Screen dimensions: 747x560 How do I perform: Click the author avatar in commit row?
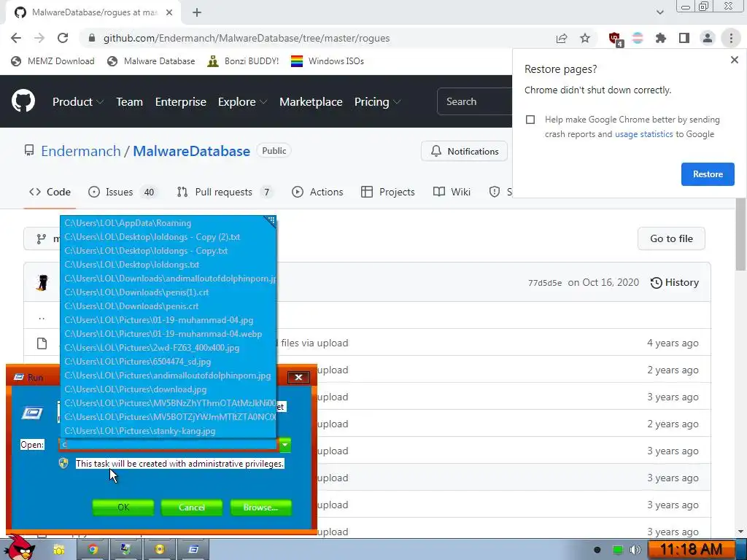[x=42, y=282]
